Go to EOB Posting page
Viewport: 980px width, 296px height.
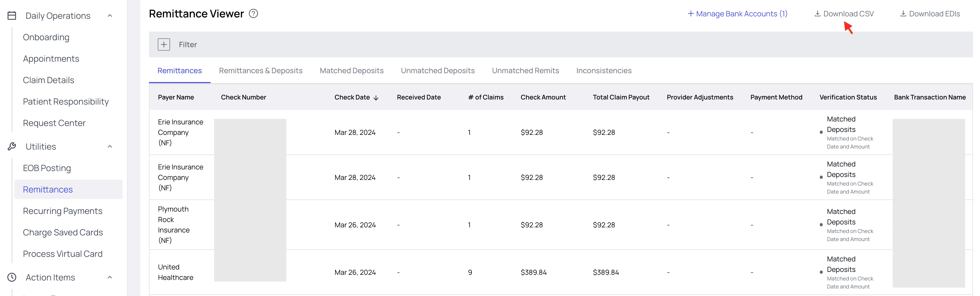[47, 168]
